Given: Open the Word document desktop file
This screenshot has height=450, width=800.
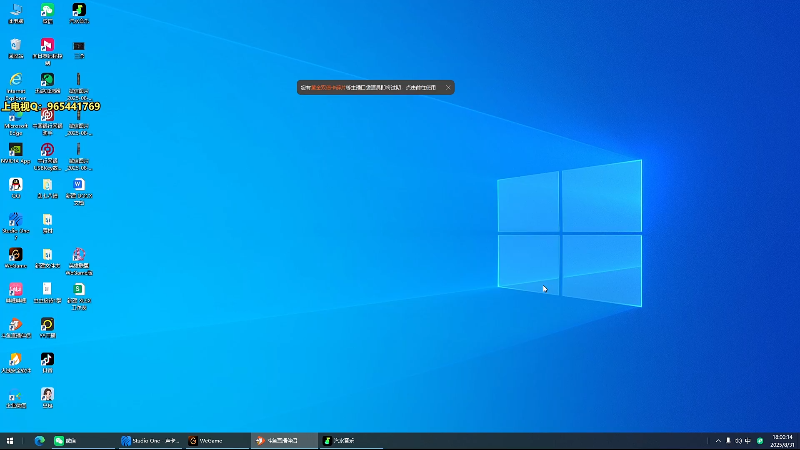Looking at the screenshot, I should pyautogui.click(x=79, y=191).
